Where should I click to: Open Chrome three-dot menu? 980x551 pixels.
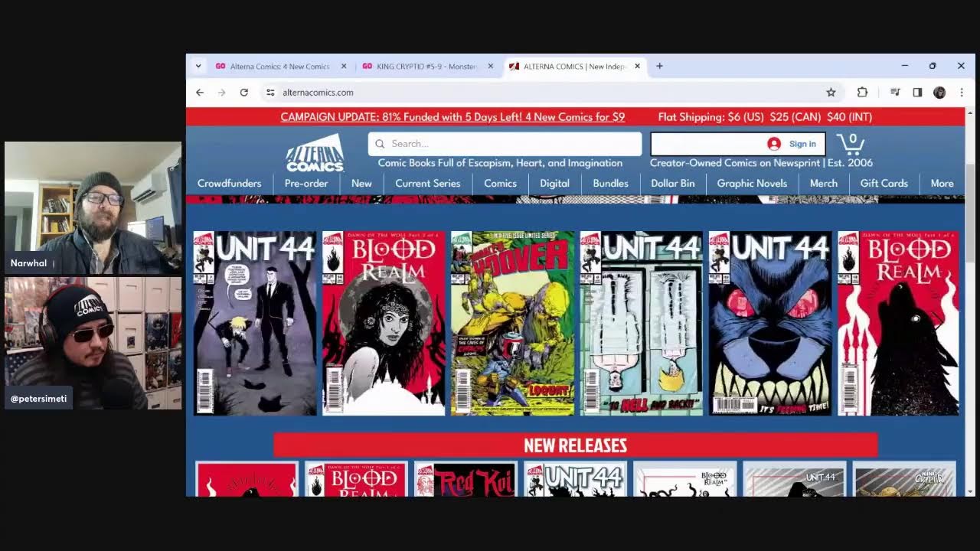[962, 93]
